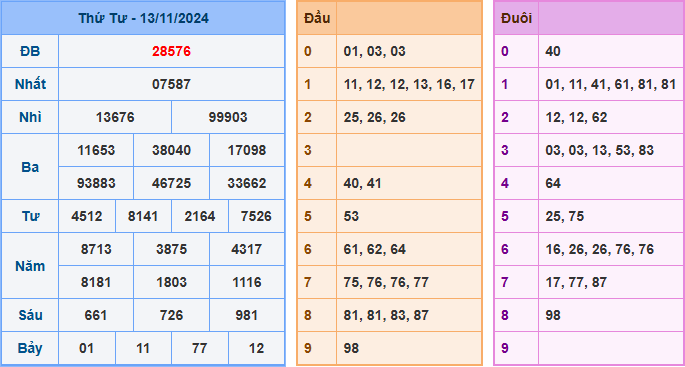This screenshot has height=367, width=685.
Task: Select Đầu table values "01, 03, 03"
Action: (x=374, y=52)
